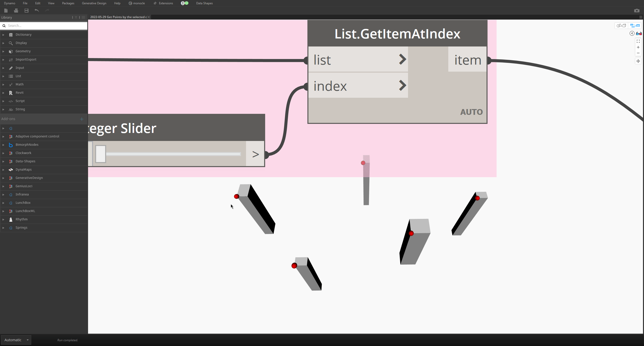This screenshot has height=346, width=644.
Task: Click the 3D glasses icon
Action: click(639, 33)
